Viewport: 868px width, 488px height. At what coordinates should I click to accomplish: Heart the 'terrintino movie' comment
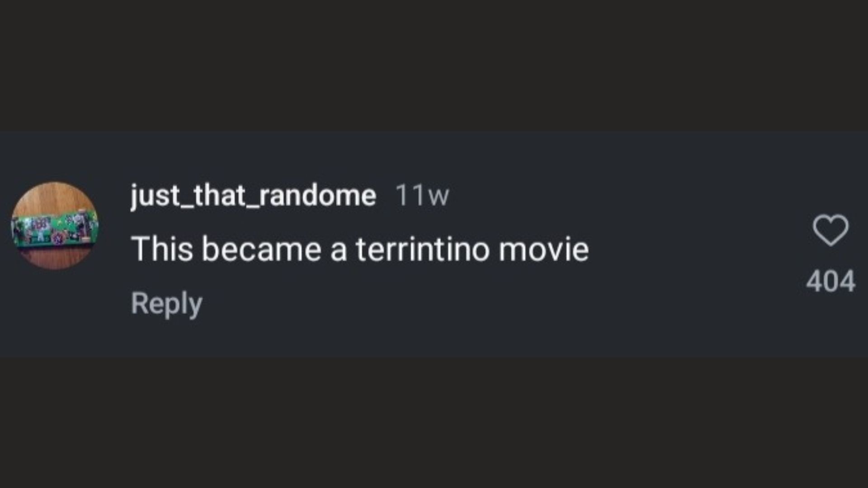(x=830, y=230)
